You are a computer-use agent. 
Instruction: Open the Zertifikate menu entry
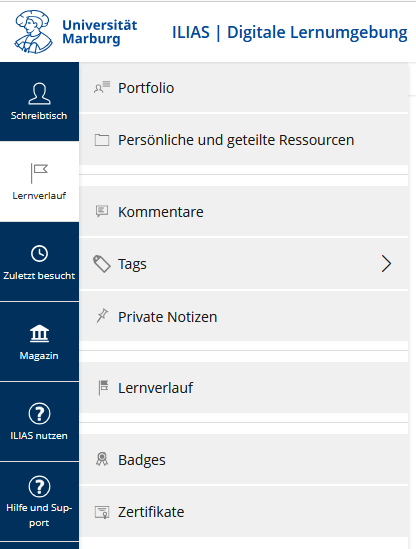click(x=244, y=512)
